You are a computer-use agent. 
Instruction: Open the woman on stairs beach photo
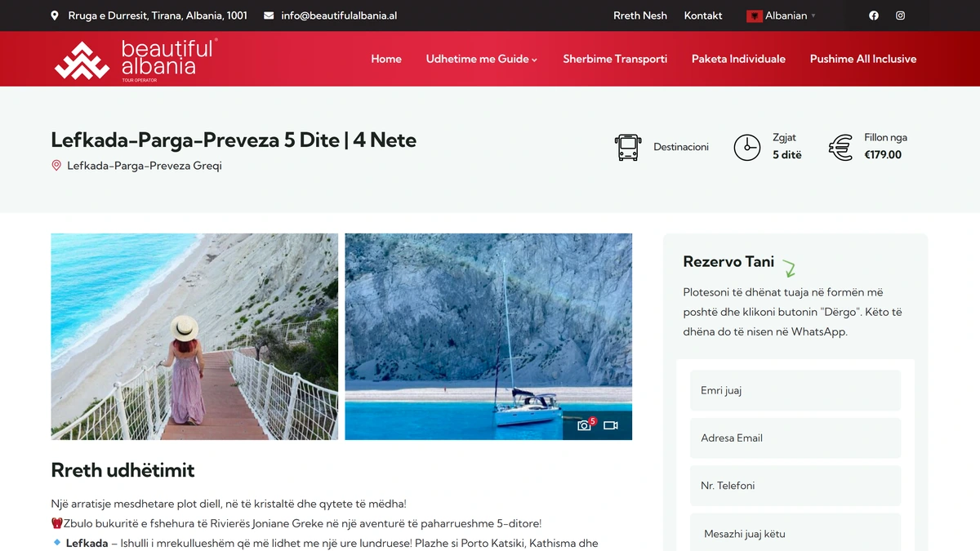pos(194,336)
